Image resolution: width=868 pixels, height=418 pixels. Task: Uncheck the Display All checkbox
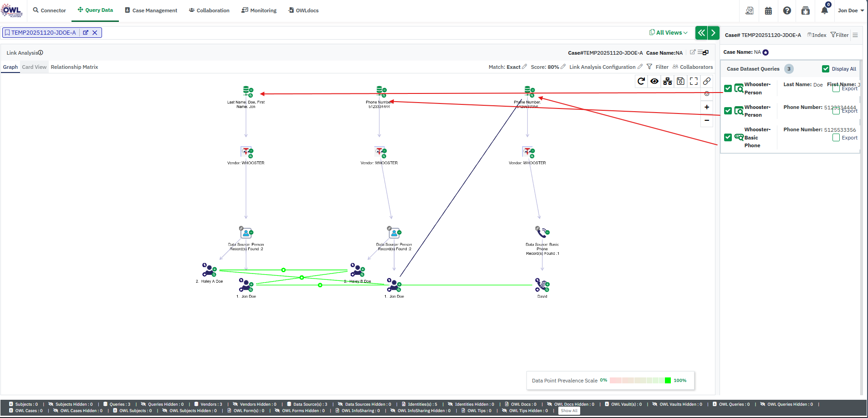click(826, 69)
